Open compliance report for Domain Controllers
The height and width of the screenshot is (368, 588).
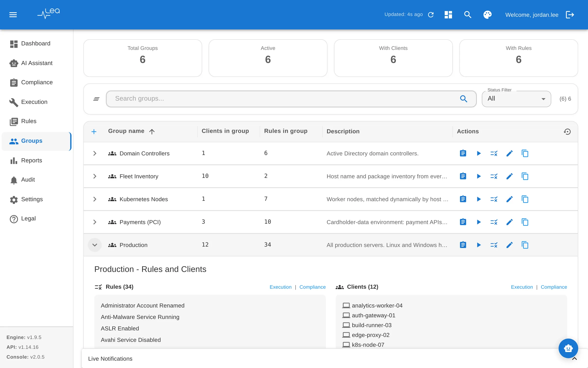pos(463,153)
